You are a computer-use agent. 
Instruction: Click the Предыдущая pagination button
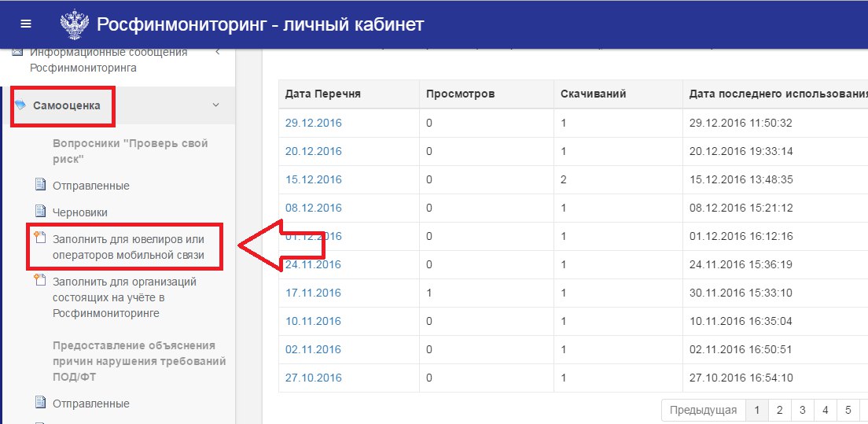[x=703, y=410]
